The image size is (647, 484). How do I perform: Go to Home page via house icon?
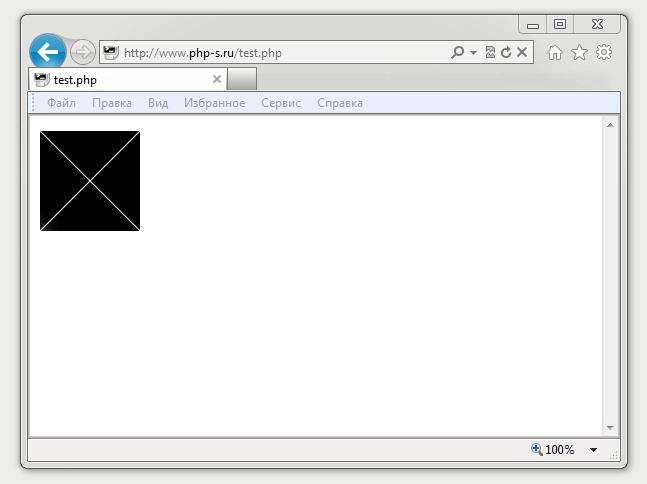point(555,52)
